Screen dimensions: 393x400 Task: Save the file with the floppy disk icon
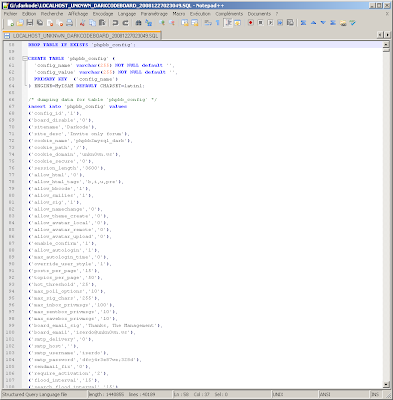[x=30, y=23]
